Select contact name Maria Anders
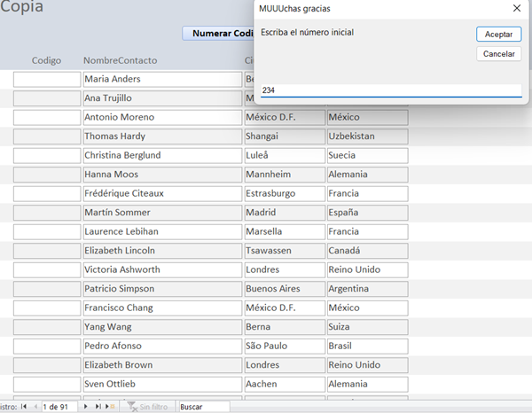 tap(162, 80)
